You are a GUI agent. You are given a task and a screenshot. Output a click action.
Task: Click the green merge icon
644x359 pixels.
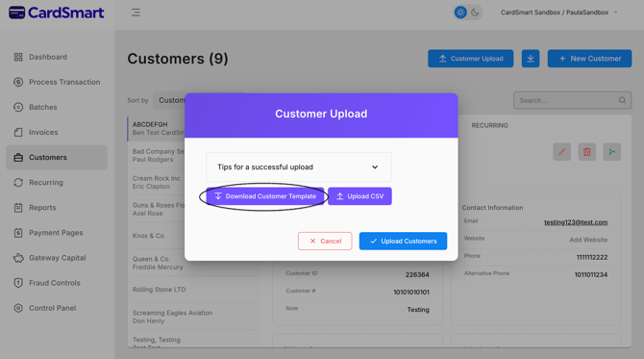pyautogui.click(x=612, y=152)
